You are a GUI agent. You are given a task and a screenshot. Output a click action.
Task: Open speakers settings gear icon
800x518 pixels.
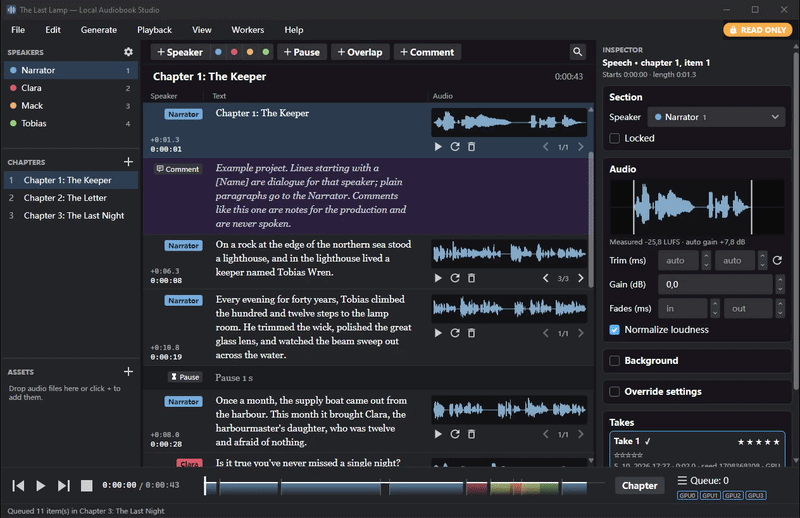point(128,52)
